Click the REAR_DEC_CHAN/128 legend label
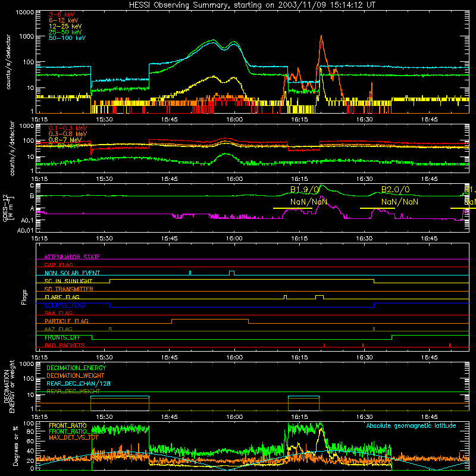 click(x=79, y=383)
